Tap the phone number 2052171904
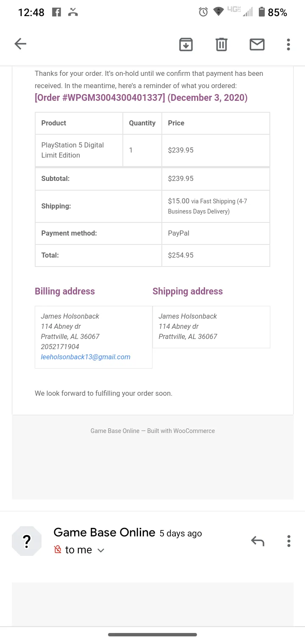 tap(60, 347)
